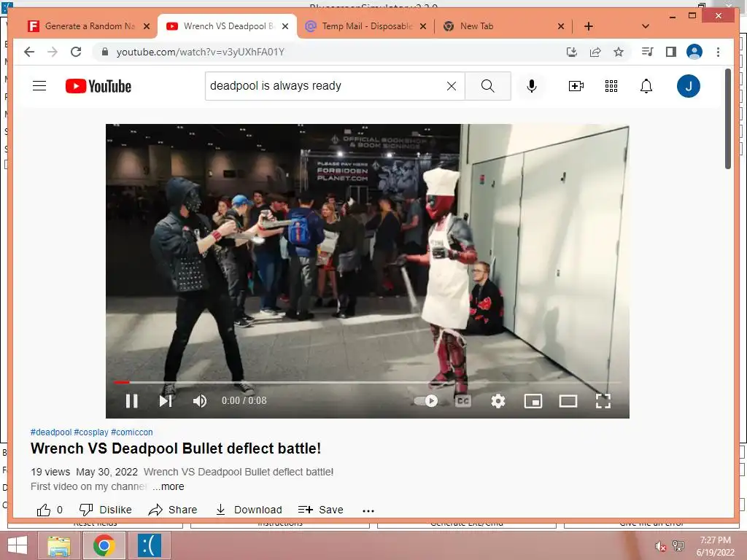Click the page vertical scrollbar

point(727,119)
